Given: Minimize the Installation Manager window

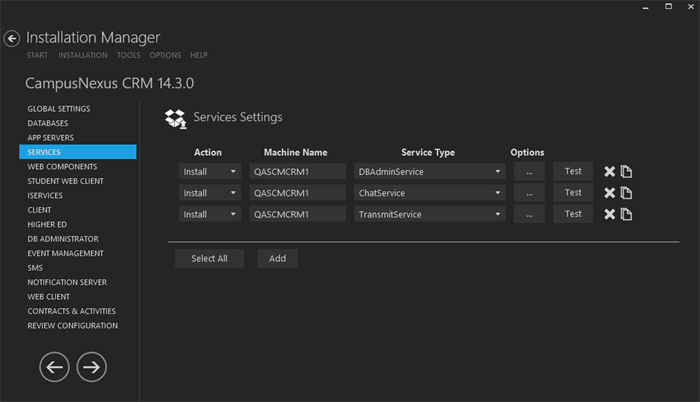Looking at the screenshot, I should 646,7.
